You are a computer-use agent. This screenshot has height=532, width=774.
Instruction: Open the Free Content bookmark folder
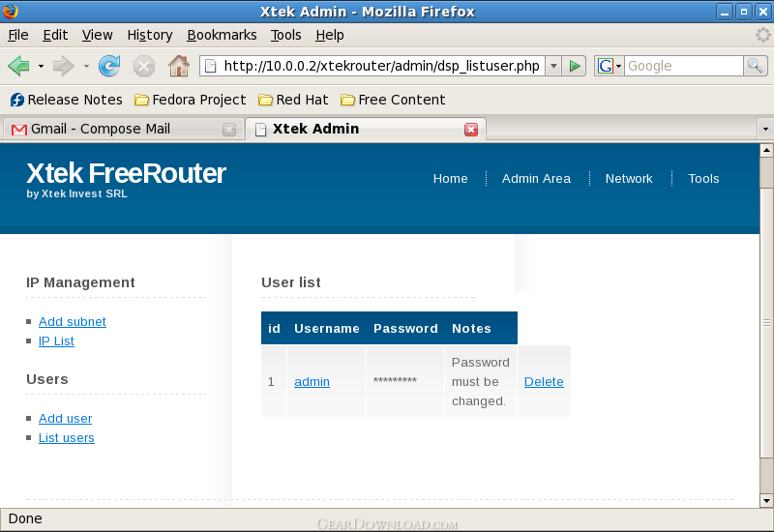393,100
